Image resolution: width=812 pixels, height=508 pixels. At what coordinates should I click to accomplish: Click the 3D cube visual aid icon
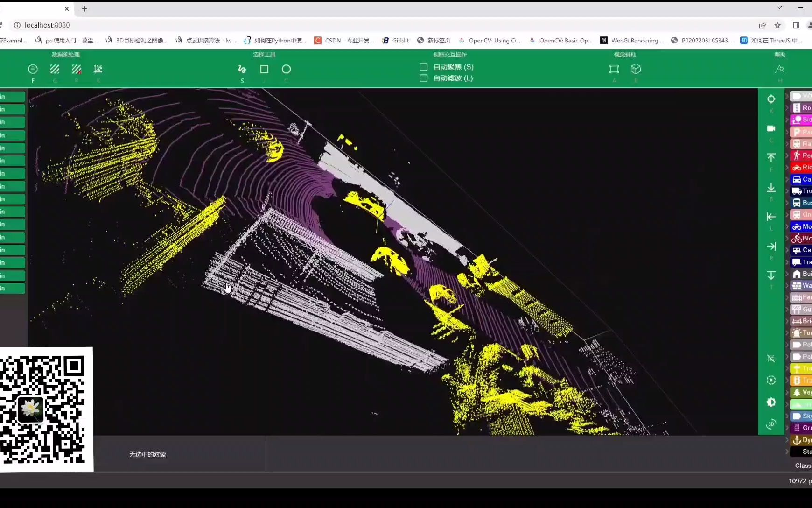(636, 69)
